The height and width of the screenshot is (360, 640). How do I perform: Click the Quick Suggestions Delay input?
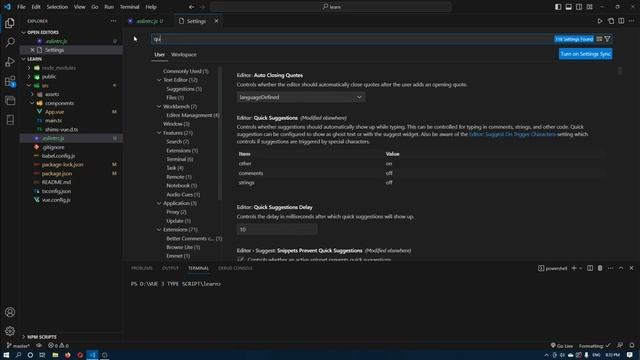click(277, 229)
